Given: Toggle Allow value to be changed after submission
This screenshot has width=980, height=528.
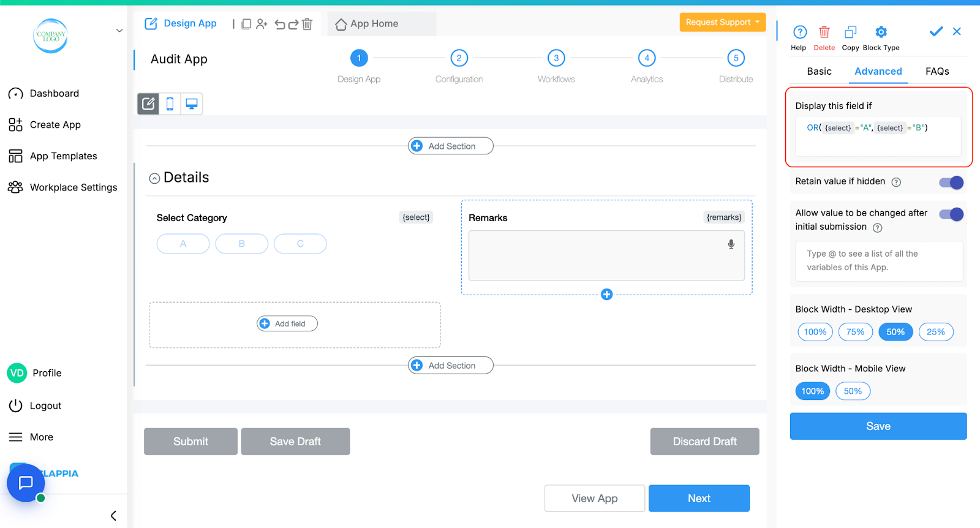Looking at the screenshot, I should pyautogui.click(x=951, y=214).
